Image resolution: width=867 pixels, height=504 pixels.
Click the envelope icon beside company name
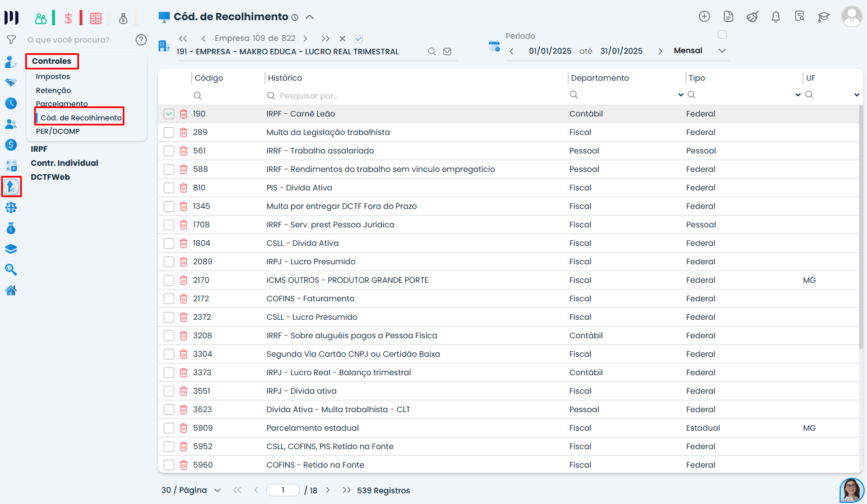click(447, 52)
